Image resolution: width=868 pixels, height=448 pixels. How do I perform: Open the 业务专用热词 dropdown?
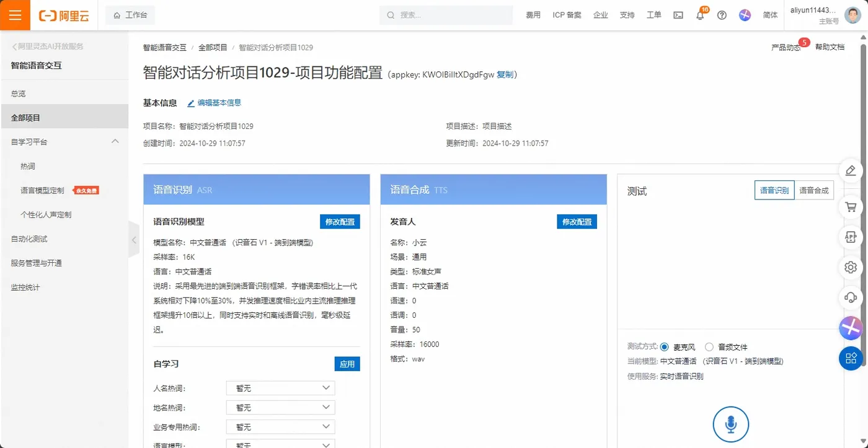pyautogui.click(x=281, y=427)
